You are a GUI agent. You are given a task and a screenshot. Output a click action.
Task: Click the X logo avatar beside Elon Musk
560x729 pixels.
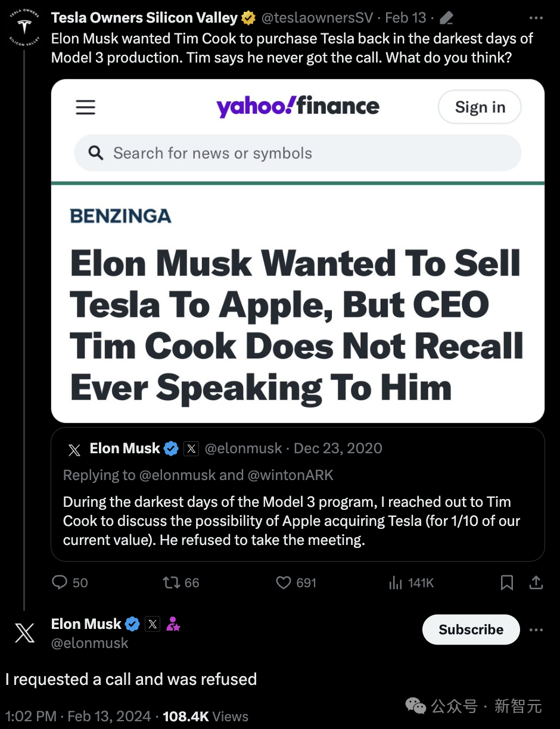tap(24, 633)
